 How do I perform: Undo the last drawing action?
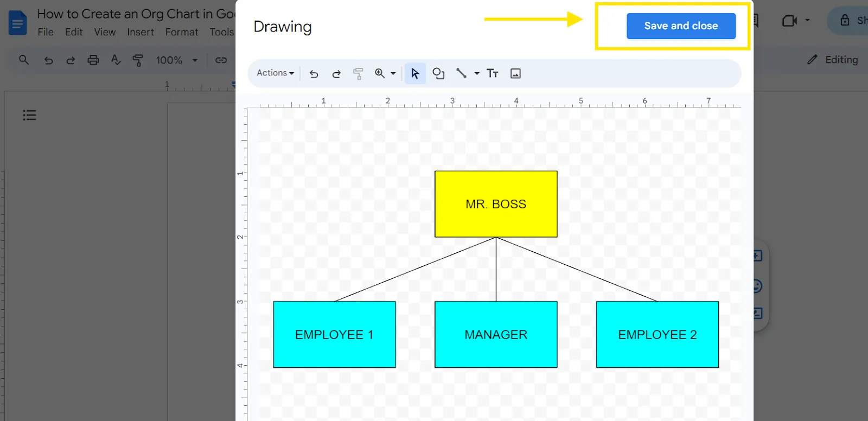314,74
